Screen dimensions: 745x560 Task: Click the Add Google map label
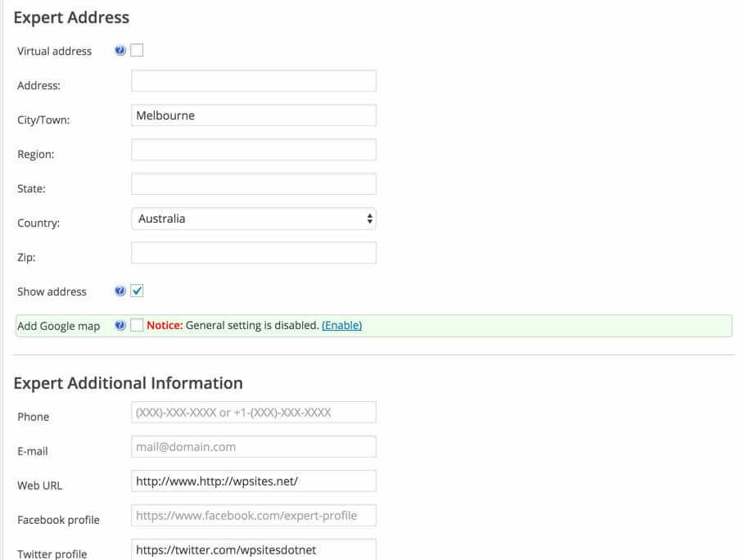pyautogui.click(x=58, y=326)
